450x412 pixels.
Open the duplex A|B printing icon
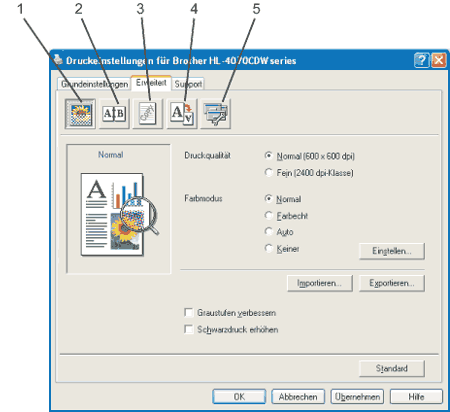click(x=114, y=114)
